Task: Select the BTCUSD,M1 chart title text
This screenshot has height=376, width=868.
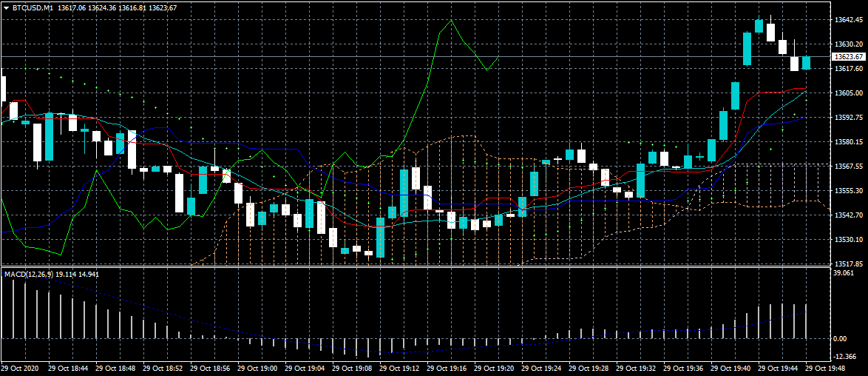Action: 33,8
